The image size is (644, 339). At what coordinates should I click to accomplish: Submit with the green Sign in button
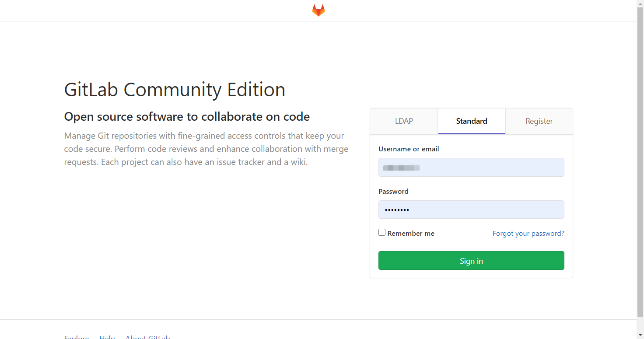(471, 261)
